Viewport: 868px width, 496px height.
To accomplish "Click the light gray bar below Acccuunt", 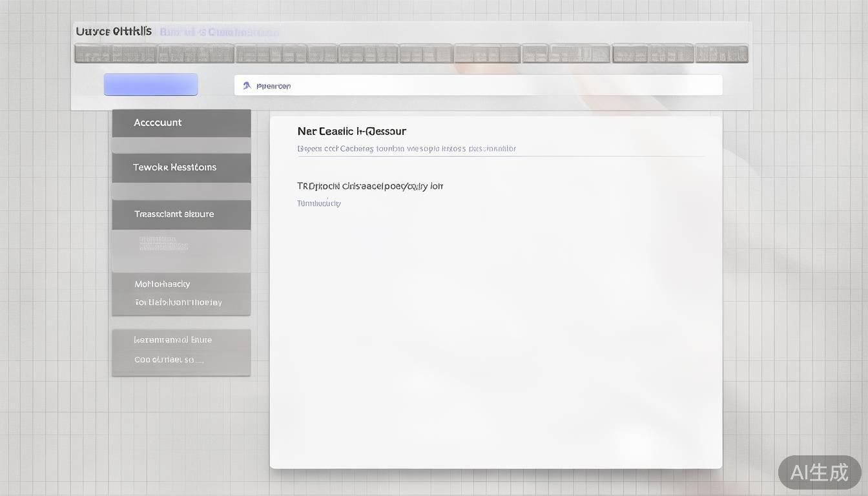I will click(x=181, y=145).
